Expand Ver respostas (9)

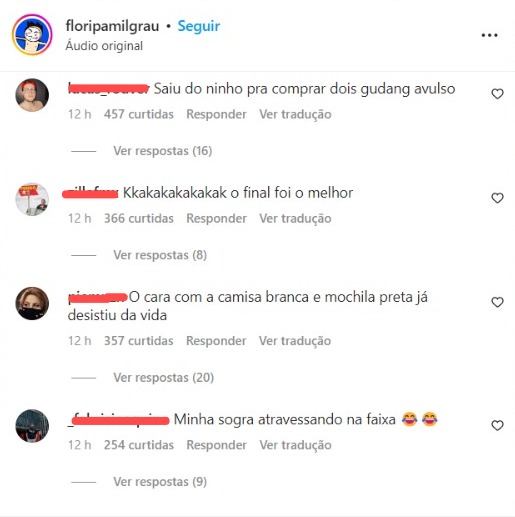(x=160, y=482)
